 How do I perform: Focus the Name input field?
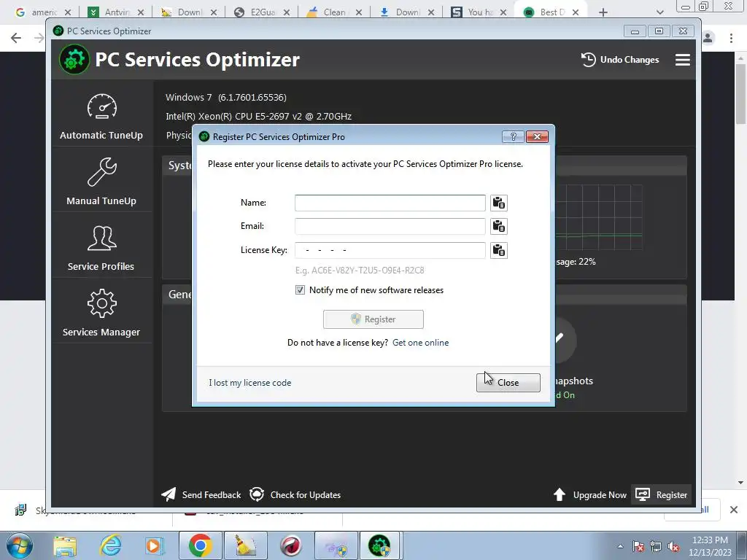(x=390, y=203)
